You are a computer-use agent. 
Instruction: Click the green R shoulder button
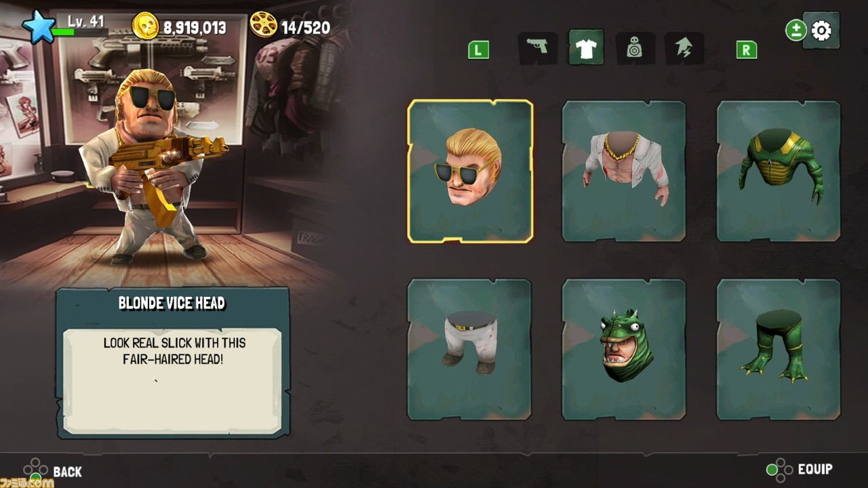point(746,49)
